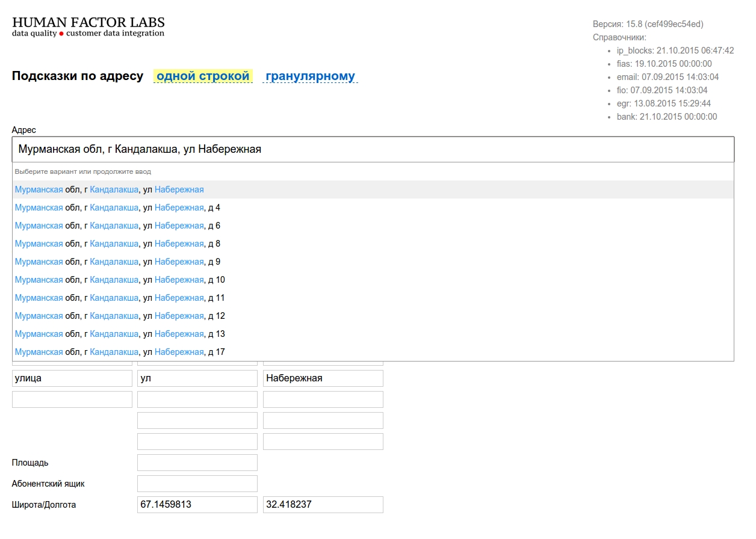Pick the address suggestion 'д 8'
The image size is (756, 539).
(117, 244)
